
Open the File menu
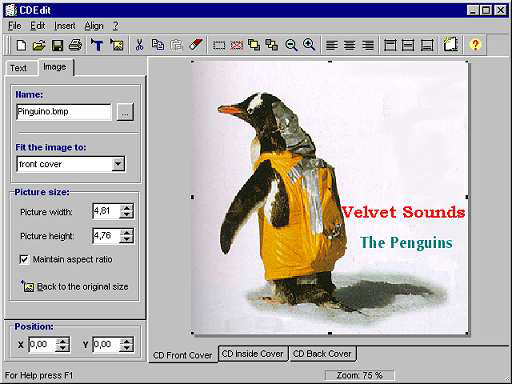pyautogui.click(x=14, y=26)
